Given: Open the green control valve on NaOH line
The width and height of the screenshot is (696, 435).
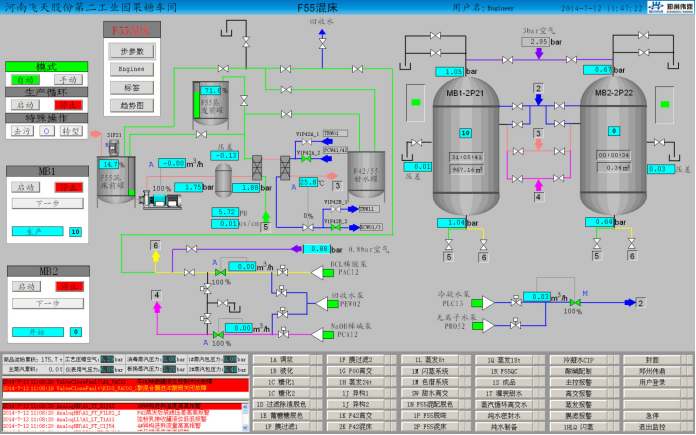Looking at the screenshot, I should pyautogui.click(x=218, y=335).
